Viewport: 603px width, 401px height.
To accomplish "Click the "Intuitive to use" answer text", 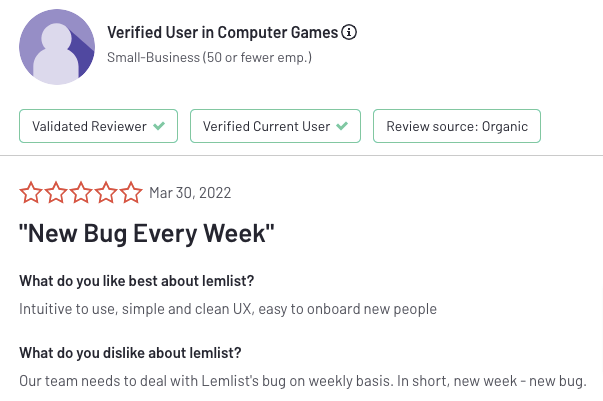I will coord(228,309).
